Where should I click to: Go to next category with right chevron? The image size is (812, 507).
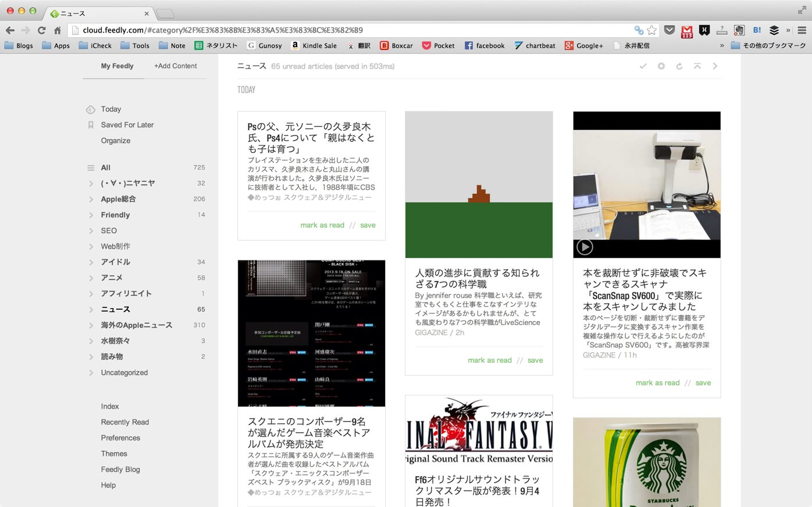[x=715, y=66]
